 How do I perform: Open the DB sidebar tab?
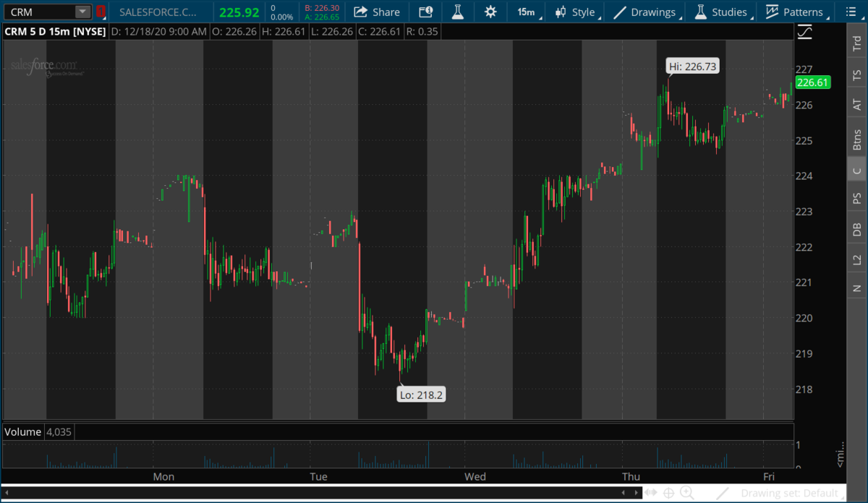(857, 229)
